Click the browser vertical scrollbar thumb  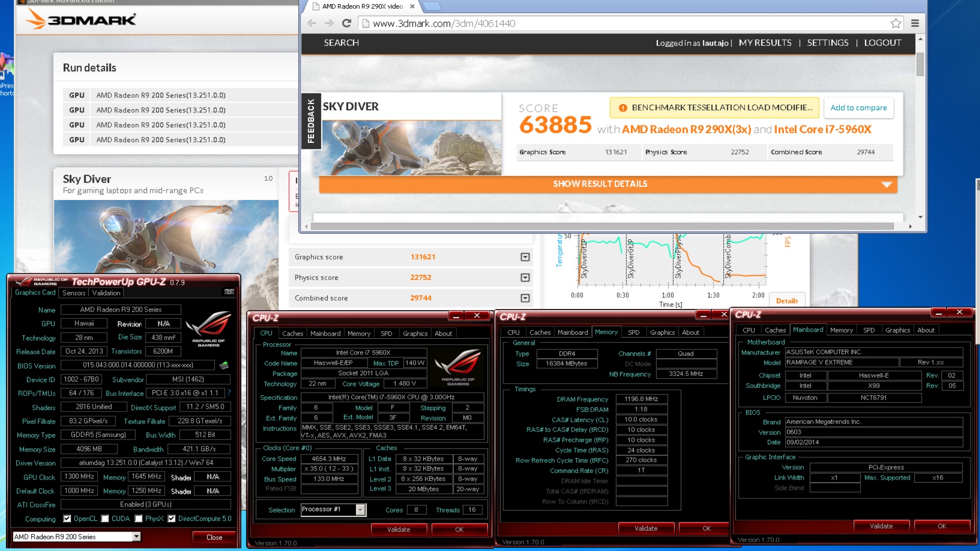pos(920,64)
